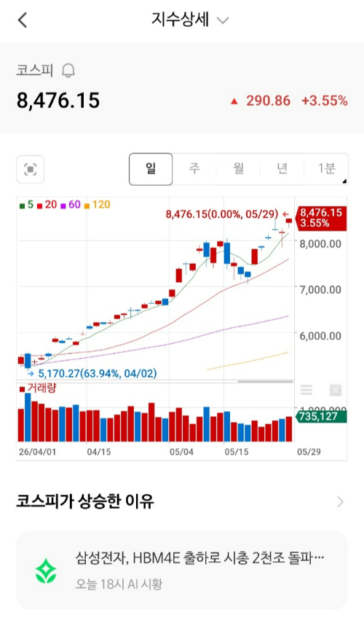Switch to the 년 yearly tab
This screenshot has width=364, height=626.
pyautogui.click(x=282, y=169)
